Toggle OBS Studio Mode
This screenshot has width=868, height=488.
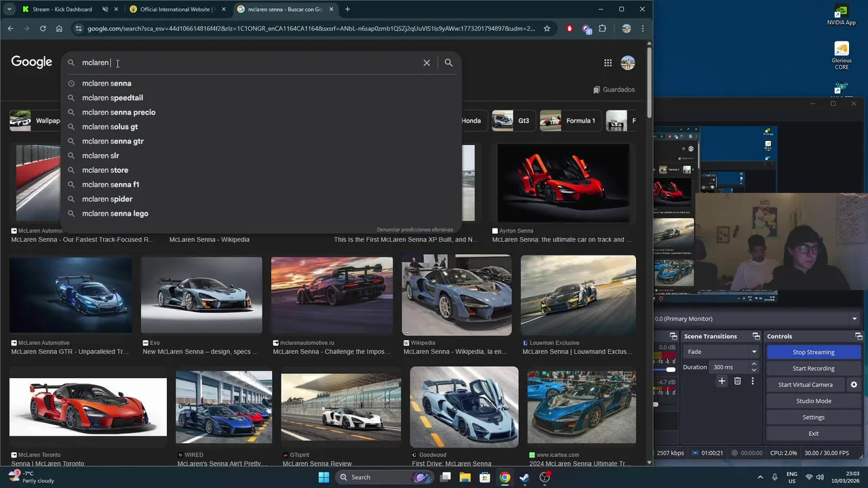(813, 401)
